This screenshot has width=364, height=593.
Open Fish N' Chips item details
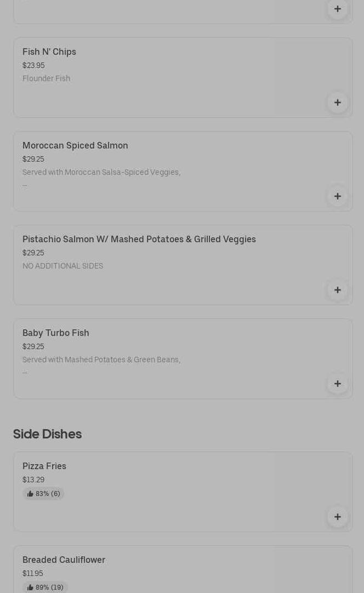coord(49,52)
